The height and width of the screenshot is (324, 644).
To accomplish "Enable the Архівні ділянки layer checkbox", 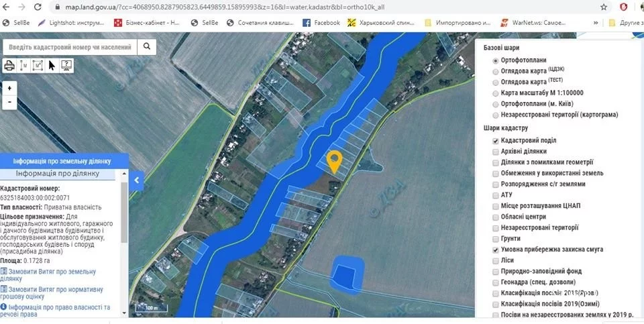I will (x=496, y=152).
